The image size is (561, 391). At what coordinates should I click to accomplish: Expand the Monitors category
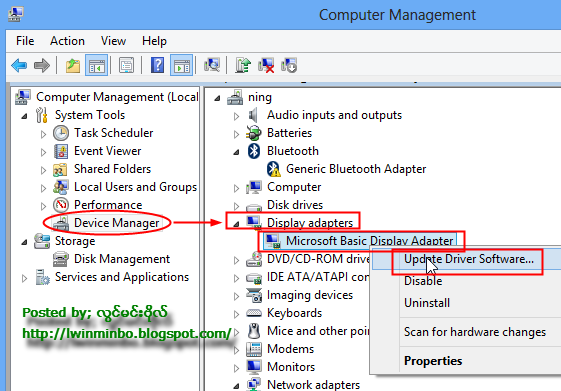pyautogui.click(x=236, y=368)
